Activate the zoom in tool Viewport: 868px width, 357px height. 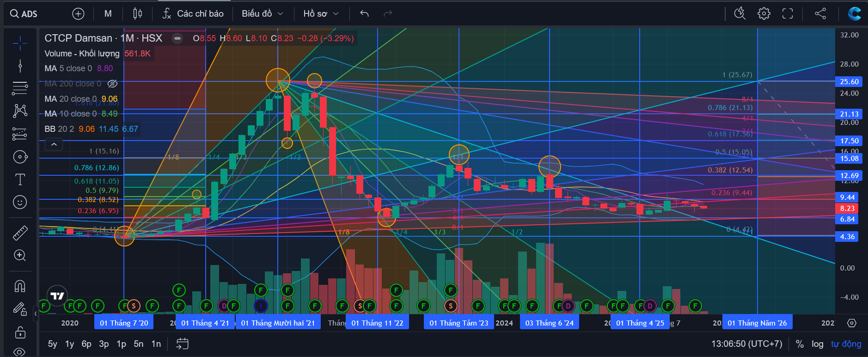[x=20, y=255]
